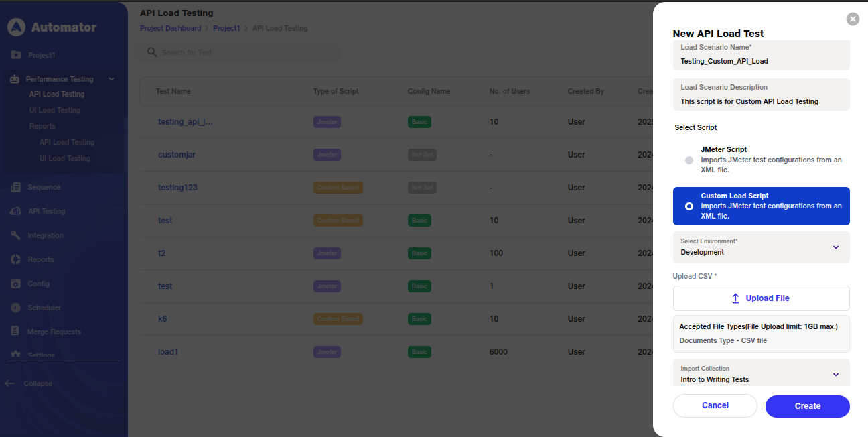
Task: Click the Scheduler clock icon
Action: [16, 308]
